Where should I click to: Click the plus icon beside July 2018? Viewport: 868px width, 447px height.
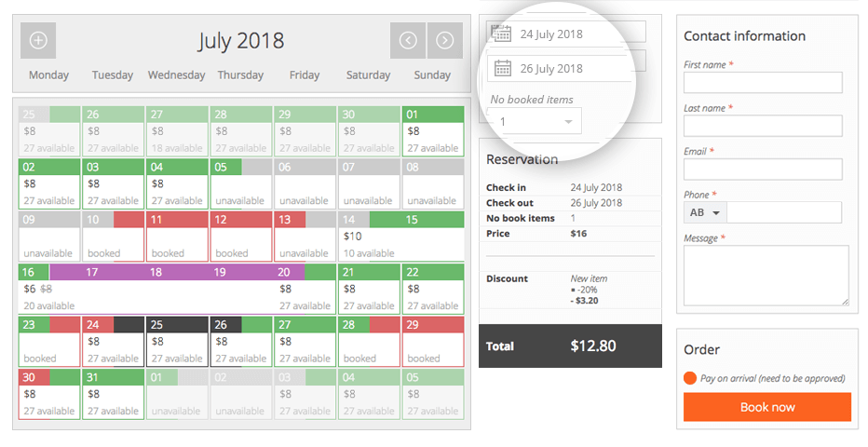click(38, 40)
